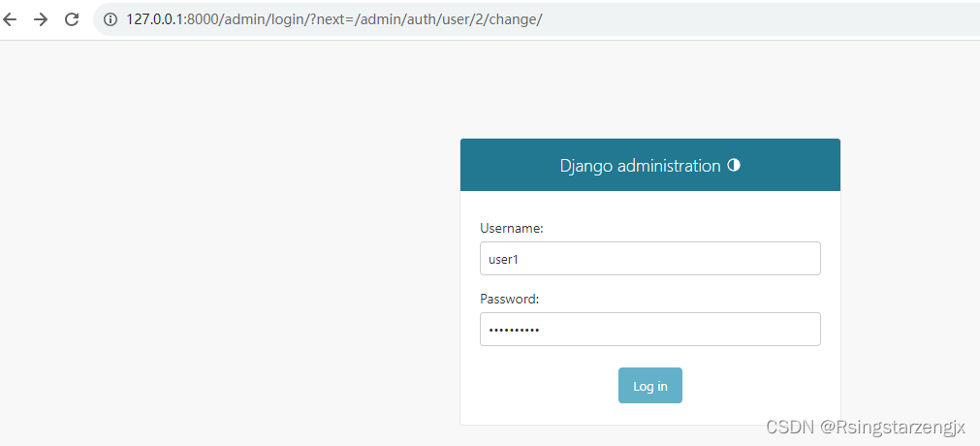Focus the Password input field

point(650,329)
